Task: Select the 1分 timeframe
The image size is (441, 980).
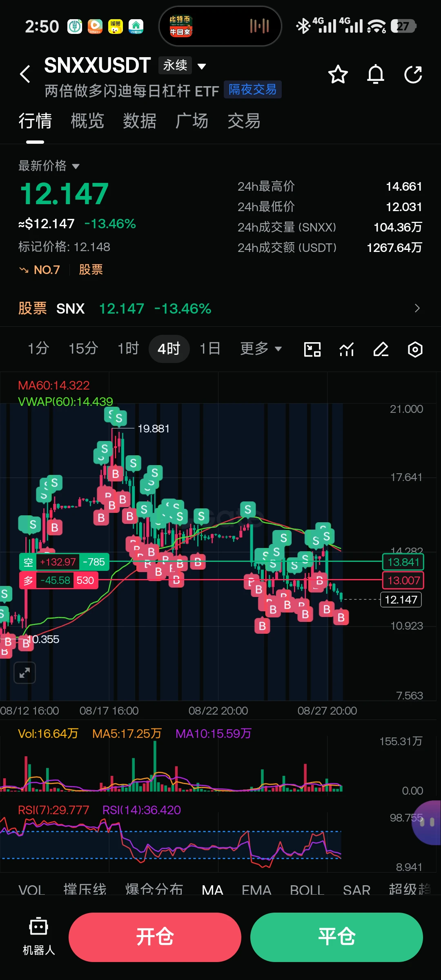Action: click(38, 349)
